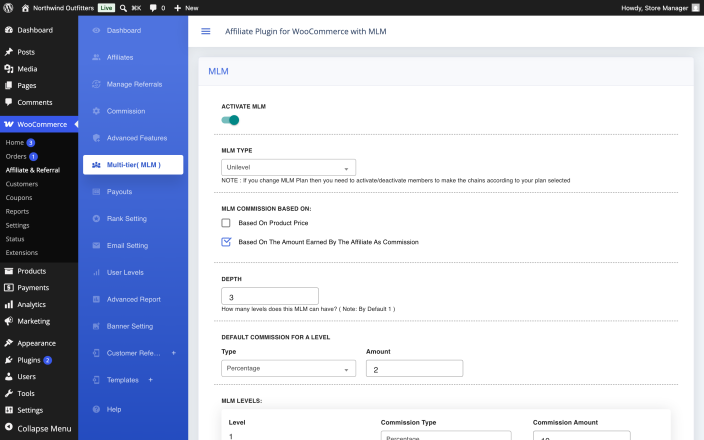Click the Tools wrench icon
704x440 pixels.
[x=9, y=393]
